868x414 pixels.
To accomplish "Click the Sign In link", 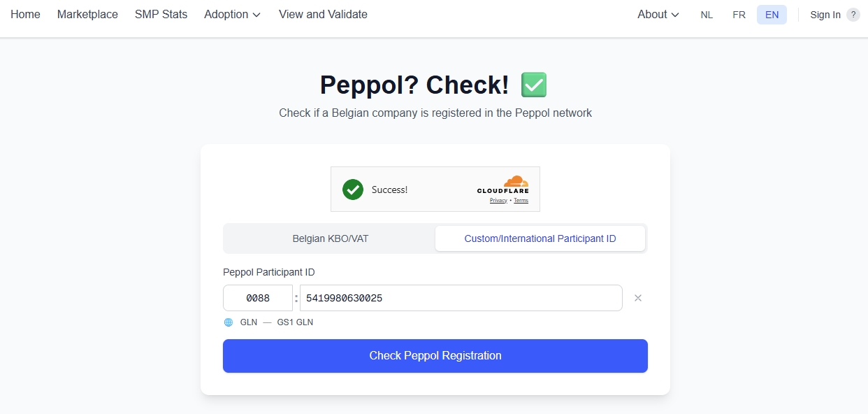I will point(825,15).
